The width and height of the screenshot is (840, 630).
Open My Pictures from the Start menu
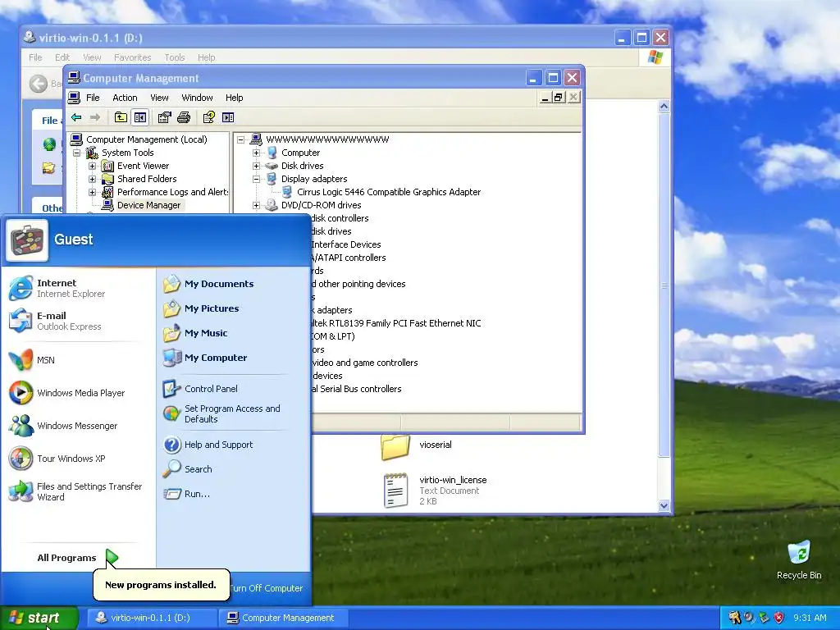click(x=232, y=308)
